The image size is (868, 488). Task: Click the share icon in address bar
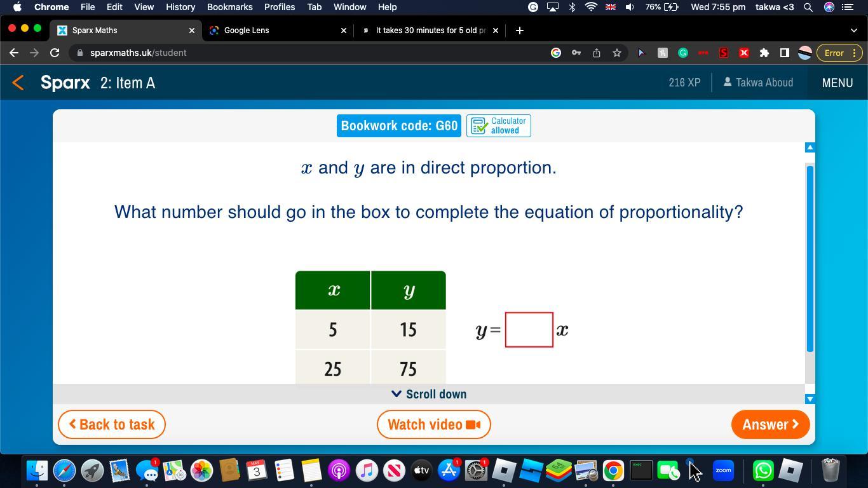[596, 53]
